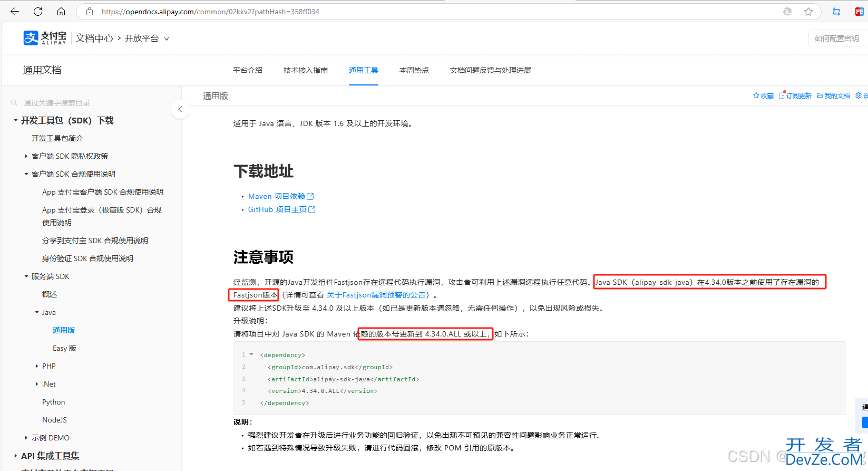868x471 pixels.
Task: Bookmark page with the star icon
Action: [x=808, y=12]
